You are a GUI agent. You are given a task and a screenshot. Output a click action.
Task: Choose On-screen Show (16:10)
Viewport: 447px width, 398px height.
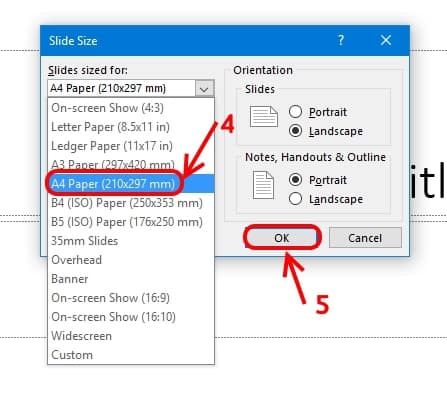click(x=131, y=317)
